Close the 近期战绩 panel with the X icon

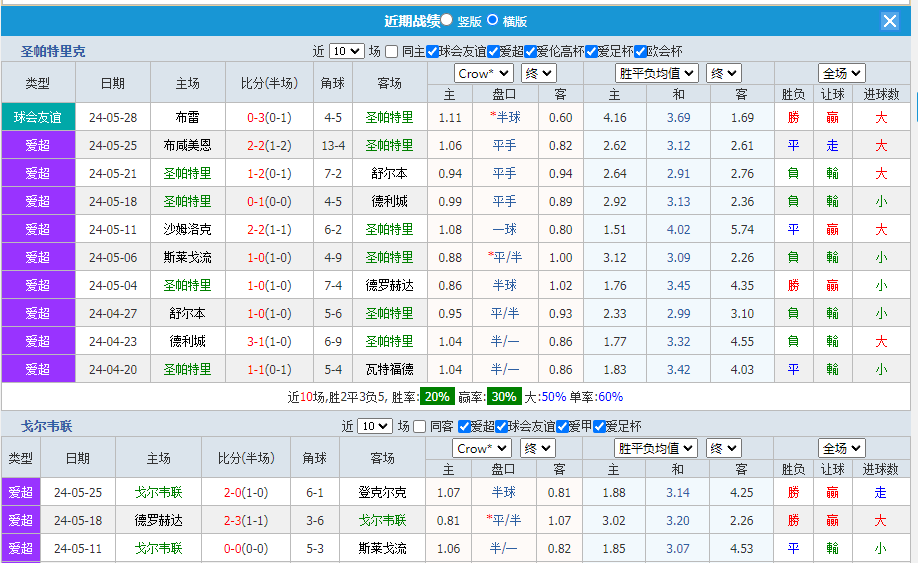[889, 21]
